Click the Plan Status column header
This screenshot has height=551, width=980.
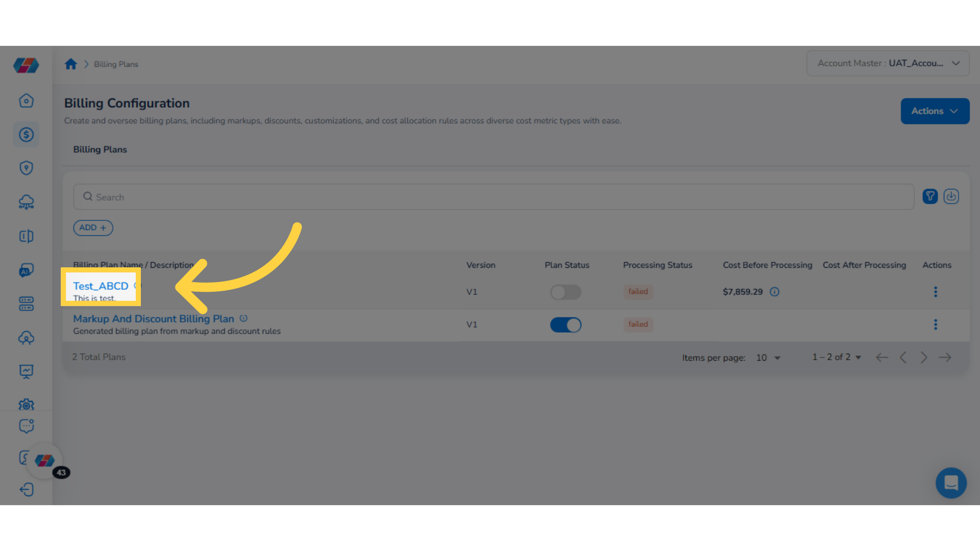[567, 265]
